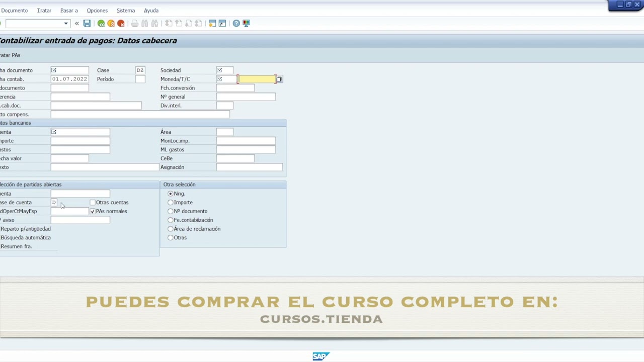
Task: Click the Sociedad input field
Action: [225, 70]
